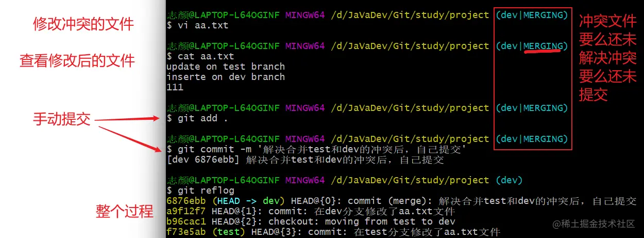Click the '(HEAD -> dev)' ref label
644x238 pixels.
pos(248,201)
